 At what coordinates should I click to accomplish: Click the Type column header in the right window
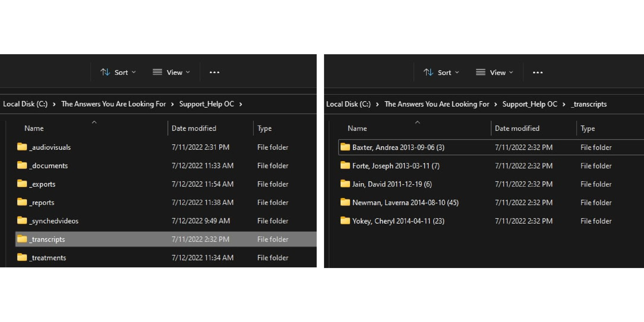(x=588, y=129)
